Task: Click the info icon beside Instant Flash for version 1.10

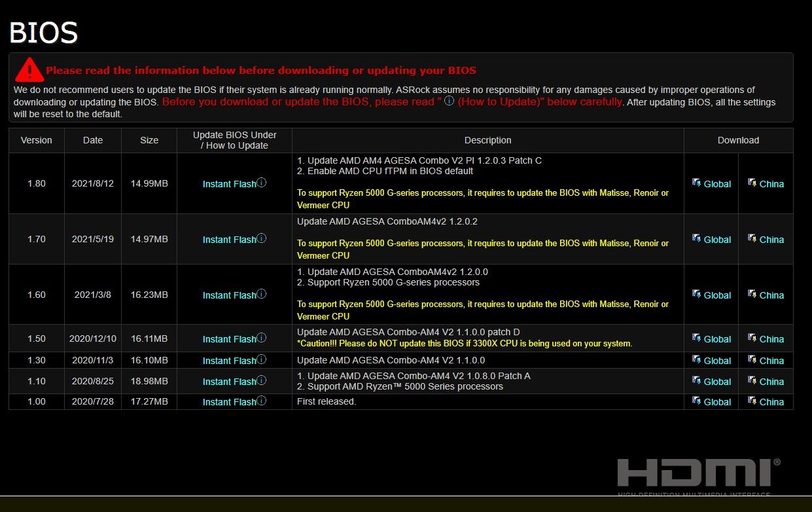Action: [262, 380]
